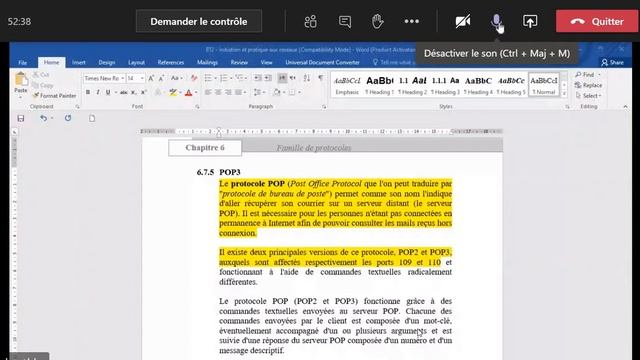Viewport: 640px width, 360px height.
Task: Apply the Emphasis style
Action: click(347, 85)
